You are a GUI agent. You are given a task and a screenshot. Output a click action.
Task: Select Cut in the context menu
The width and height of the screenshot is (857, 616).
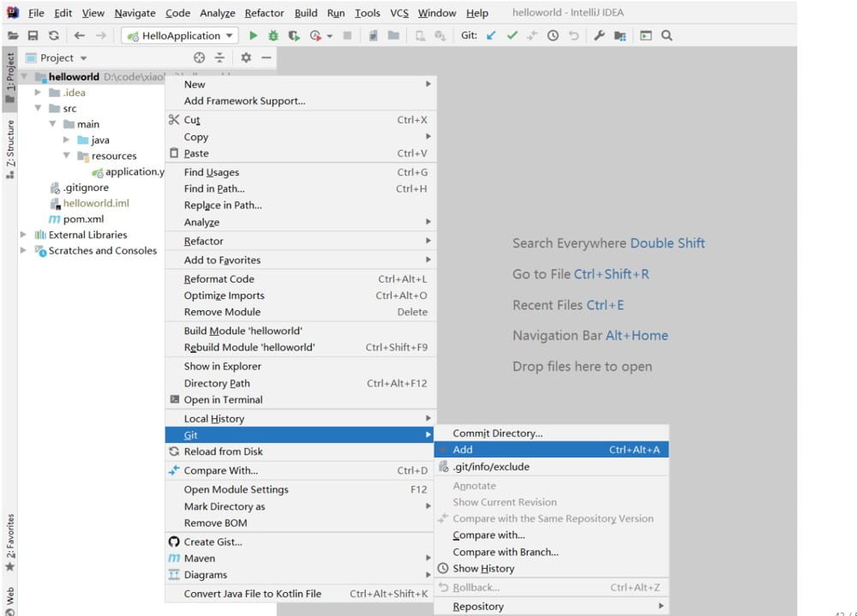[300, 120]
